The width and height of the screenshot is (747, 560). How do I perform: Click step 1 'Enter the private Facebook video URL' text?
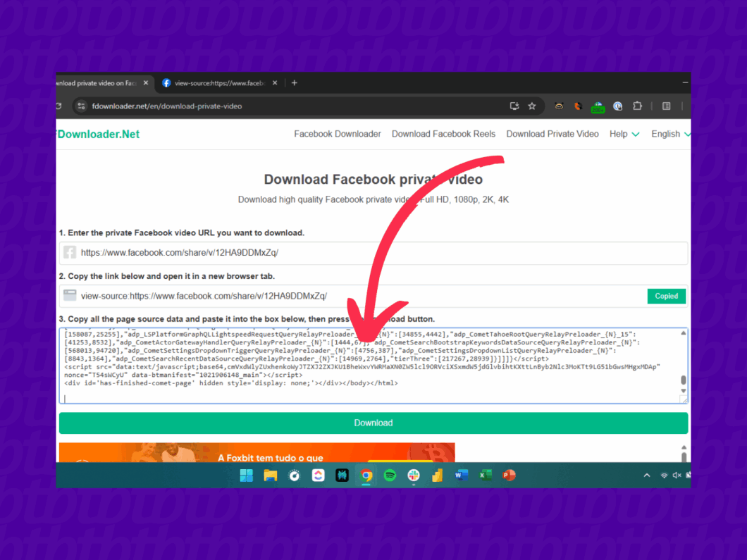pyautogui.click(x=182, y=233)
